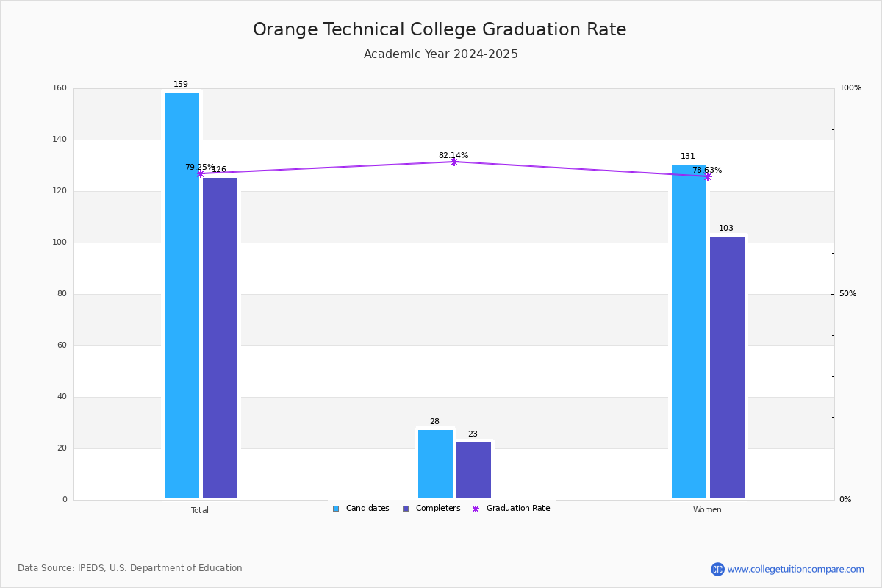Open the www.collegetuitioncompare.com link
The image size is (882, 588).
coord(795,569)
